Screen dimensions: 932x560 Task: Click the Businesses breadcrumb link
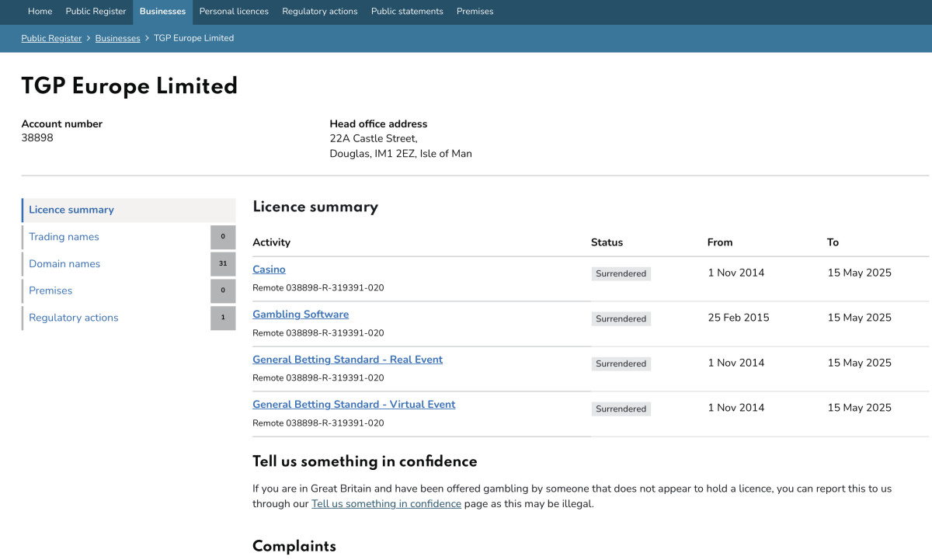coord(117,38)
